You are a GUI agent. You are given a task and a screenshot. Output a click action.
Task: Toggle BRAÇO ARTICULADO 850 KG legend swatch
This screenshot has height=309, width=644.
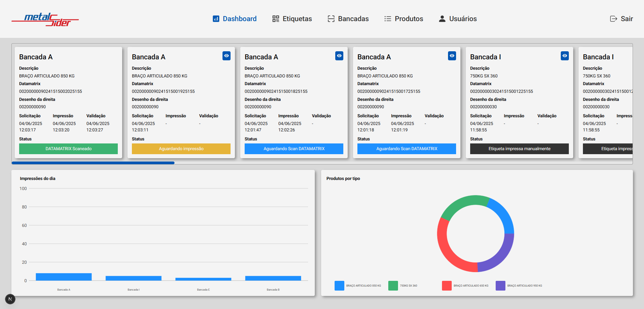339,286
